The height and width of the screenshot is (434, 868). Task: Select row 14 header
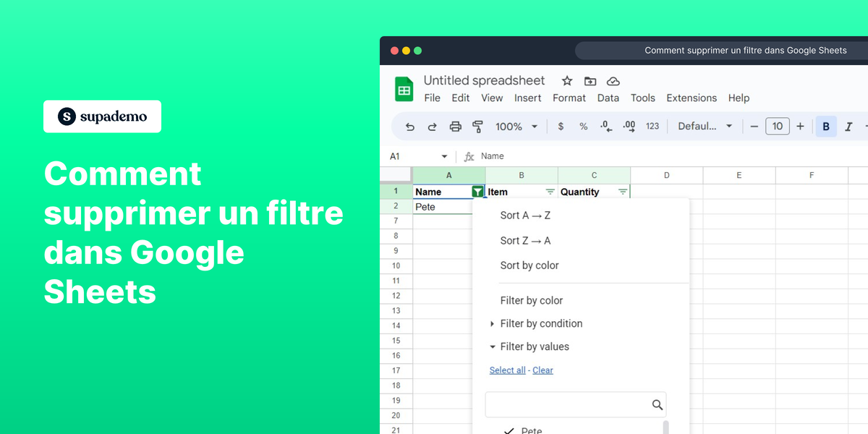click(396, 325)
